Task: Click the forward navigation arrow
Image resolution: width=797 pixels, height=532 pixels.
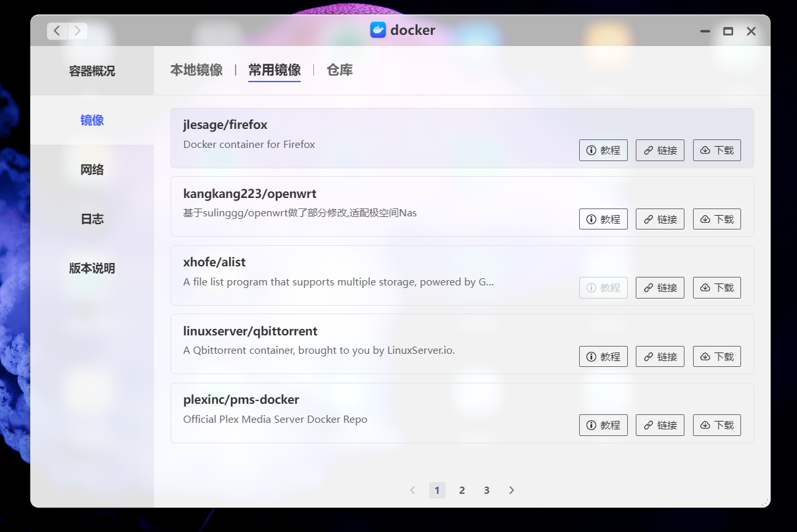Action: 78,30
